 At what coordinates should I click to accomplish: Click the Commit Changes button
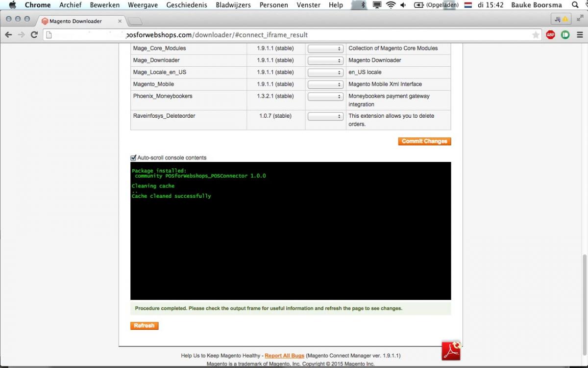pyautogui.click(x=424, y=141)
